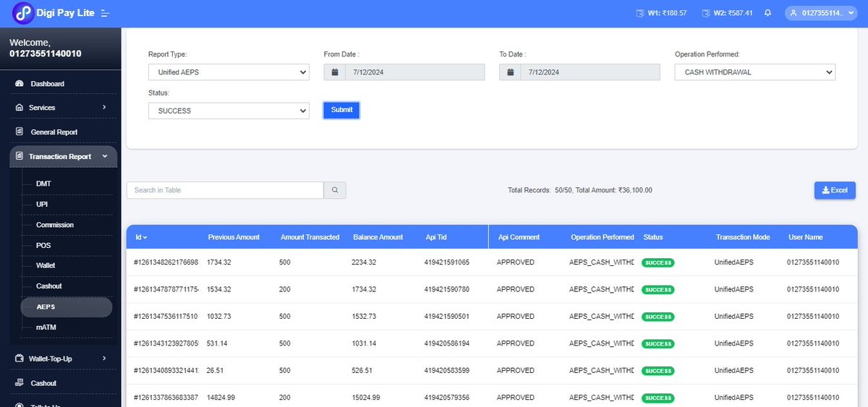Click balance amount 15024.99
The image size is (868, 407).
pyautogui.click(x=366, y=398)
